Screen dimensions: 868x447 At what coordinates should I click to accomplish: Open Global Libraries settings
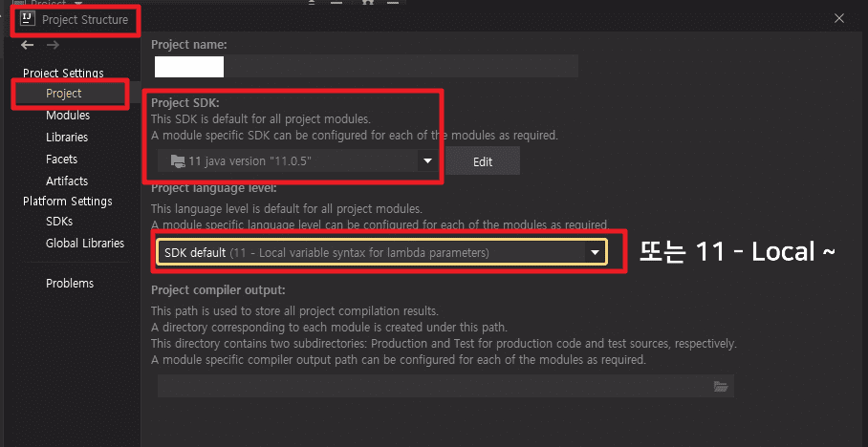[85, 243]
